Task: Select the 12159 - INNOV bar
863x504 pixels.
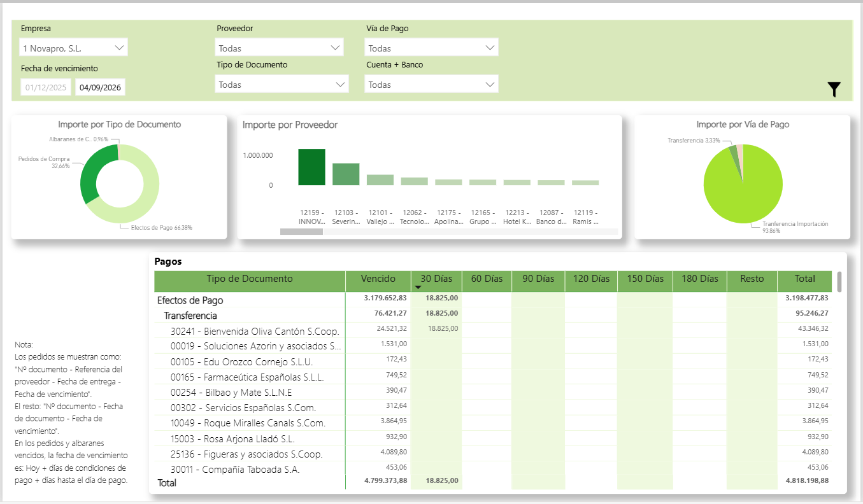Action: tap(311, 167)
